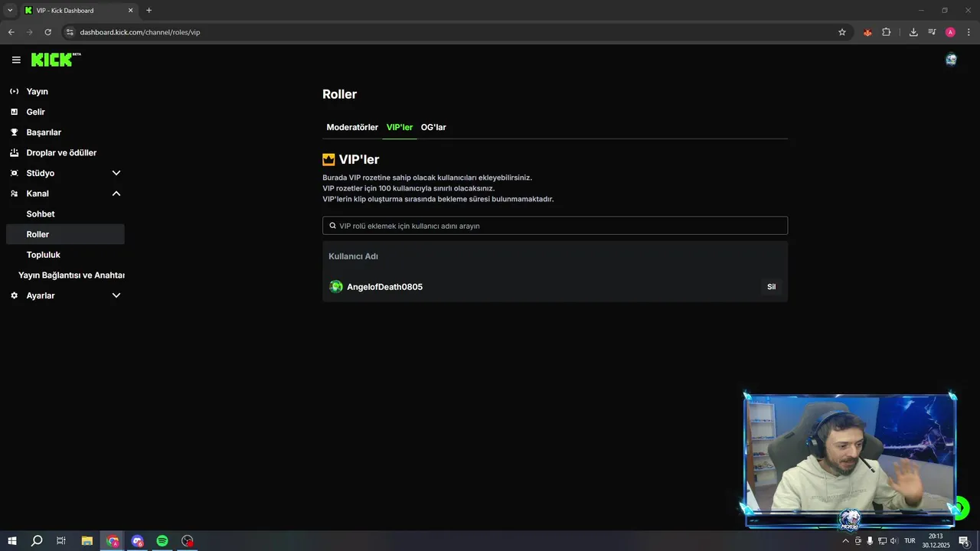Viewport: 980px width, 551px height.
Task: Select Roller under Kanal
Action: click(65, 234)
